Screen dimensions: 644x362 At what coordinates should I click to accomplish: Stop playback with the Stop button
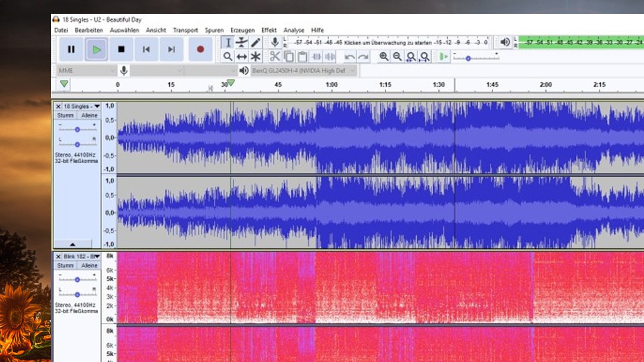tap(121, 49)
